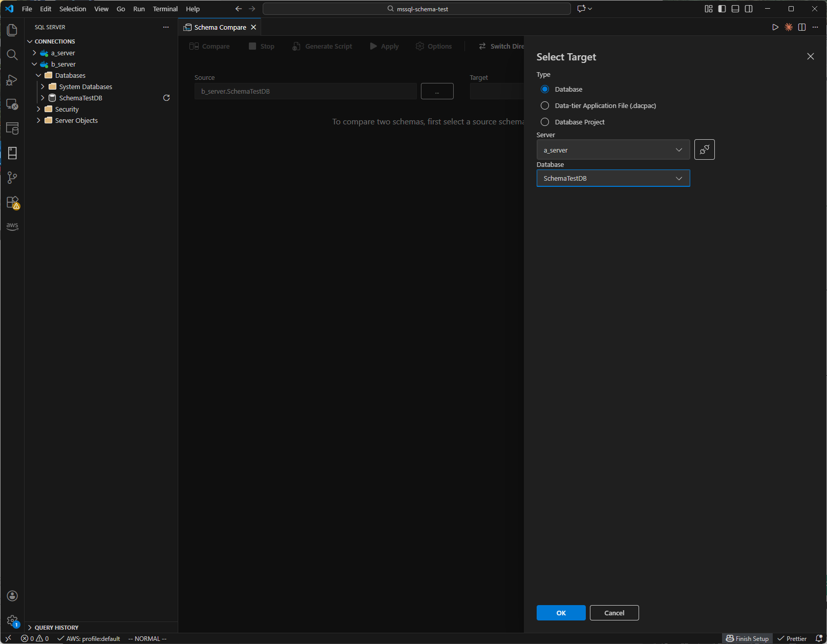The height and width of the screenshot is (644, 827).
Task: Click the Source field b_server.SchemaTestDB
Action: [306, 91]
